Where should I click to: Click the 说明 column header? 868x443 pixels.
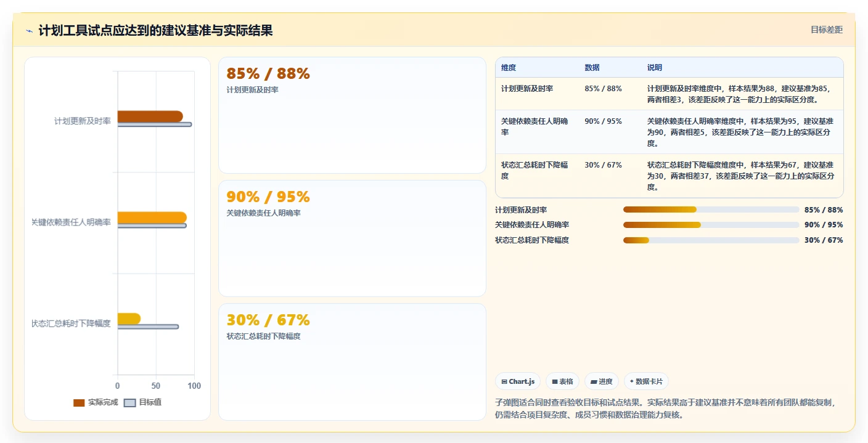(655, 67)
